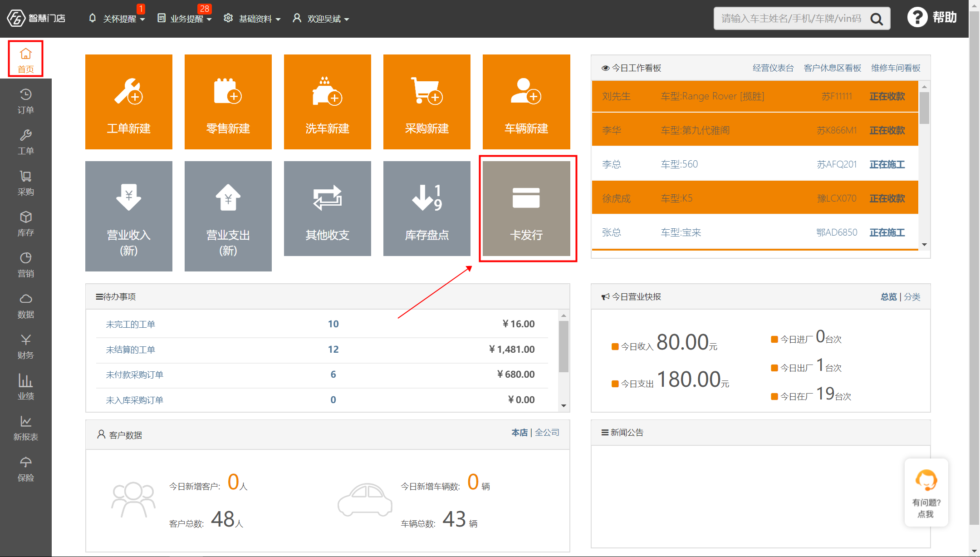Open 未付款采购订单 link

pyautogui.click(x=135, y=375)
